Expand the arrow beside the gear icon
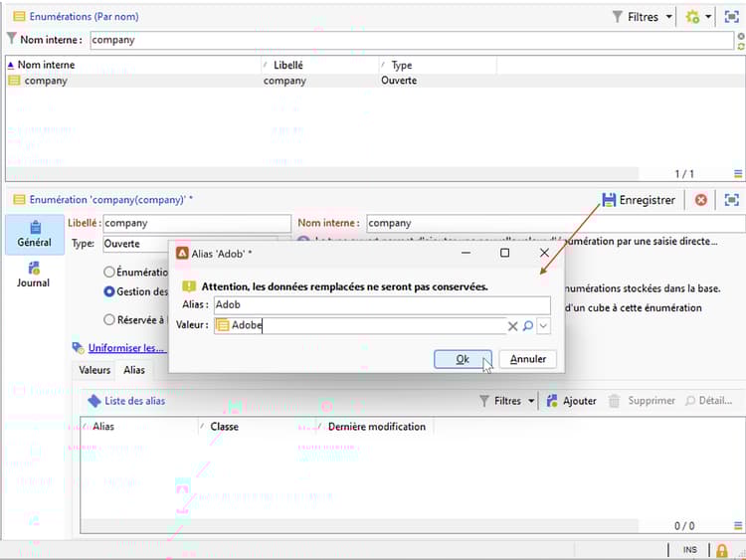 point(708,17)
